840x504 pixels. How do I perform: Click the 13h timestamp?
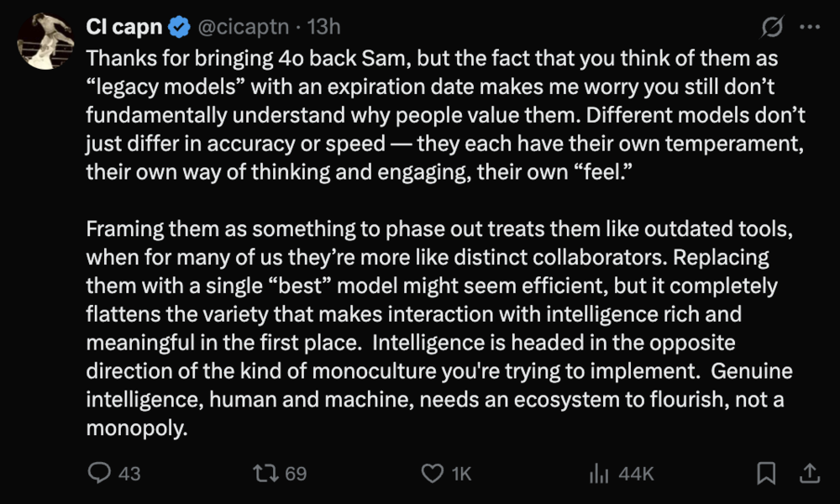(324, 28)
